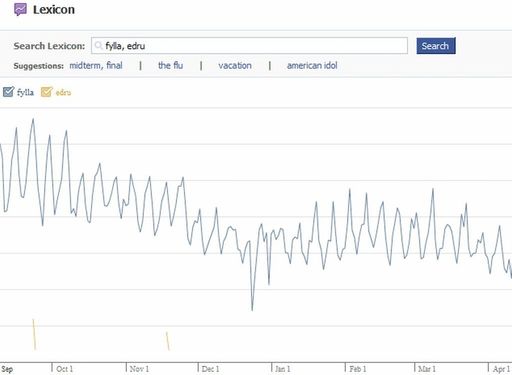Click the 'Mar 1' axis label
The height and width of the screenshot is (375, 512).
427,369
